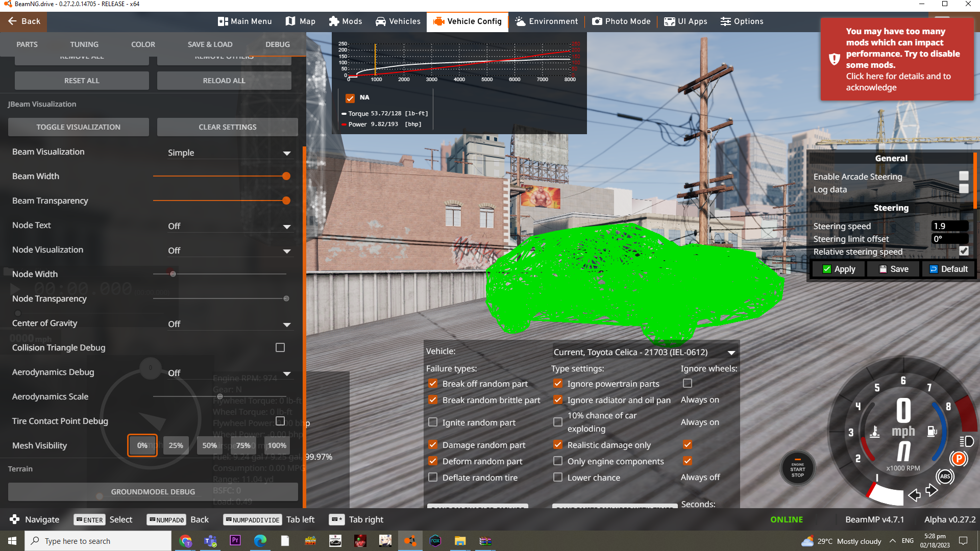Image resolution: width=980 pixels, height=551 pixels.
Task: Click the shield warning icon in notification
Action: click(834, 59)
